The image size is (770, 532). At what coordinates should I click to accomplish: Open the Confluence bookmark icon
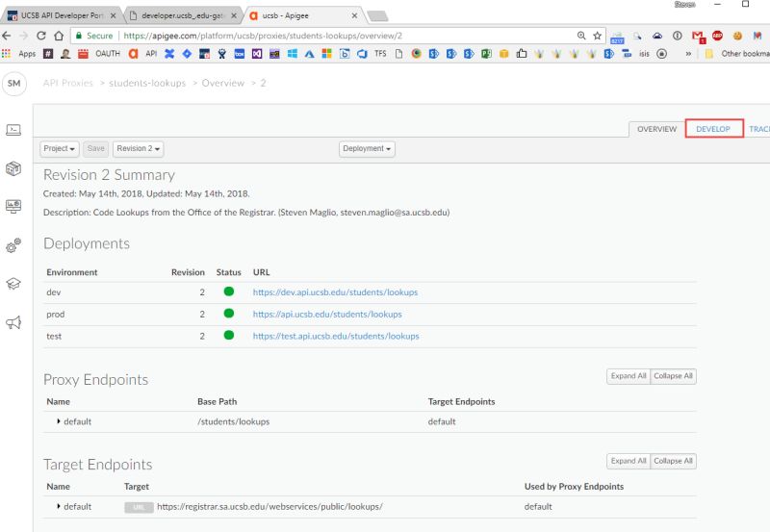169,54
